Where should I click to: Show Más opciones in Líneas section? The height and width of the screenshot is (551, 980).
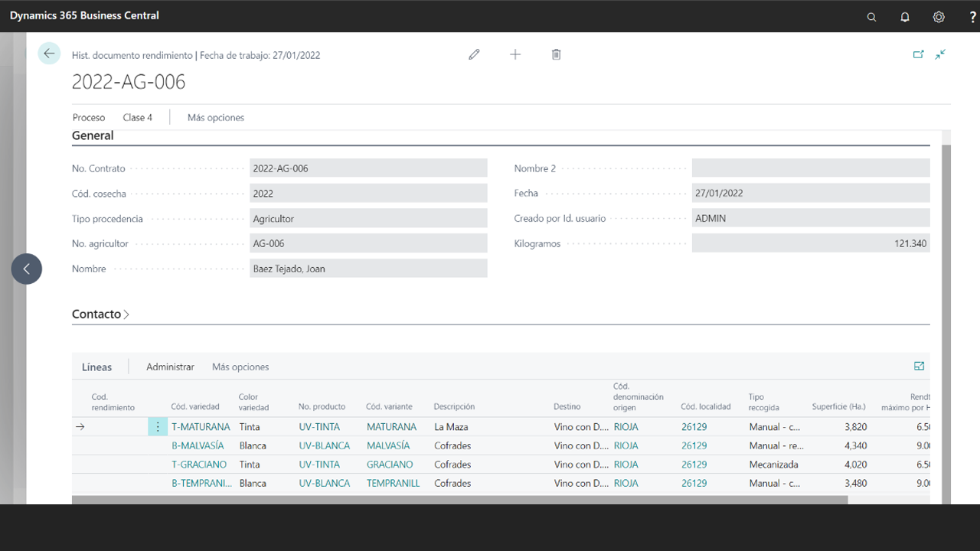click(x=240, y=367)
